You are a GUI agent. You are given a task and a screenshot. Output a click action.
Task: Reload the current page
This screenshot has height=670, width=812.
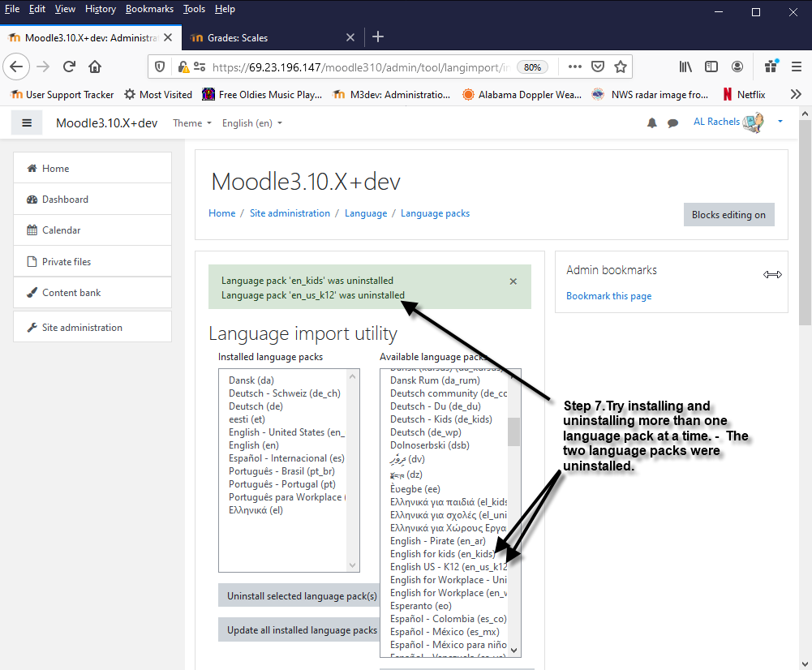[x=70, y=67]
